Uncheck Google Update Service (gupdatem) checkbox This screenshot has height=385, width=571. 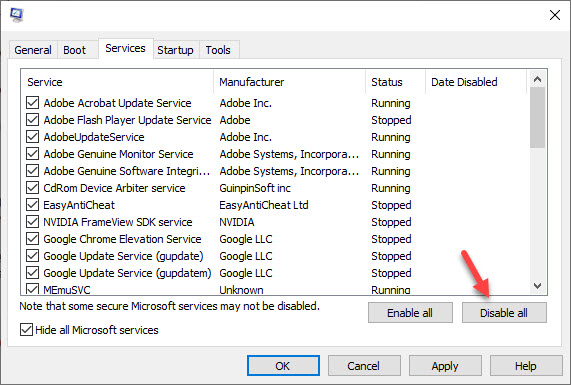32,273
